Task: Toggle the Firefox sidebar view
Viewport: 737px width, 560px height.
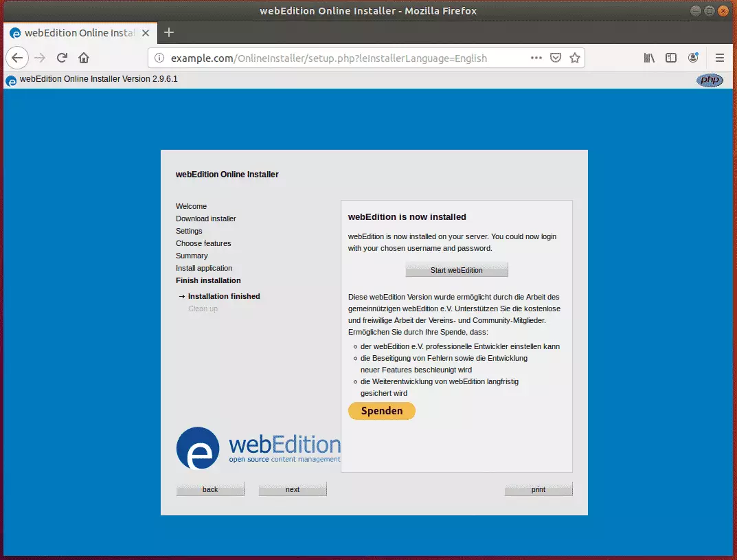Action: 671,58
